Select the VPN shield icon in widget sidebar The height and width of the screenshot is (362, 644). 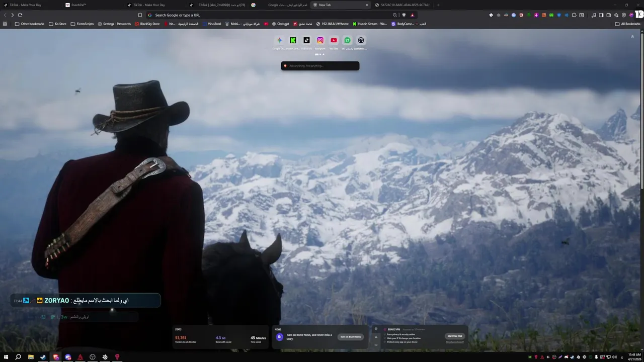pyautogui.click(x=376, y=329)
